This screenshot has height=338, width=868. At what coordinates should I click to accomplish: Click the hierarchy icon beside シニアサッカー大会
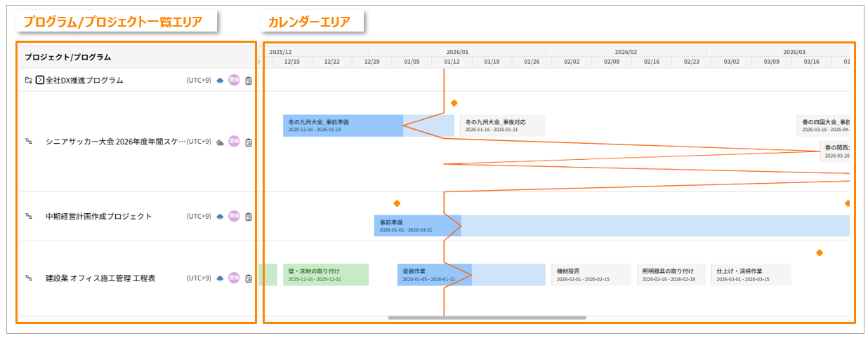tap(29, 142)
